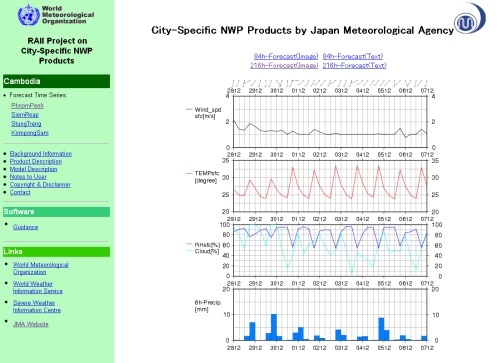
Task: Click the humidity and cloud chart
Action: [330, 250]
